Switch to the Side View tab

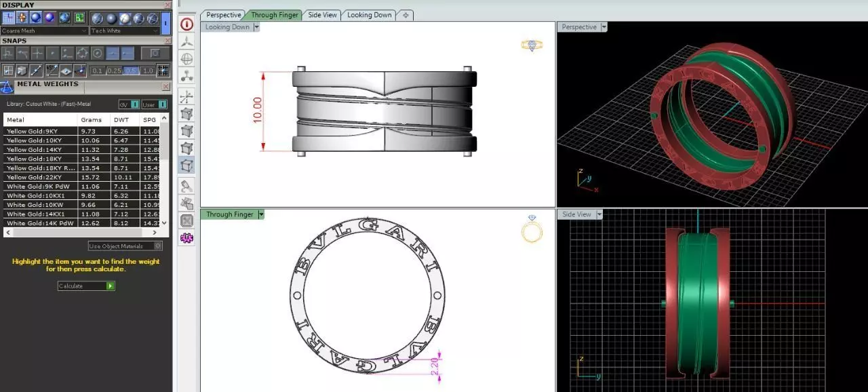[322, 15]
